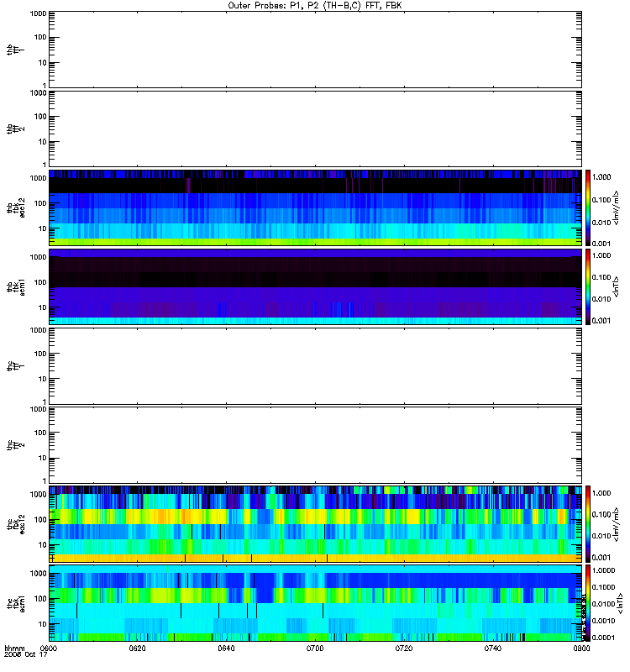Click the "thc fff 1" y-axis label
This screenshot has width=630, height=672.
15,366
